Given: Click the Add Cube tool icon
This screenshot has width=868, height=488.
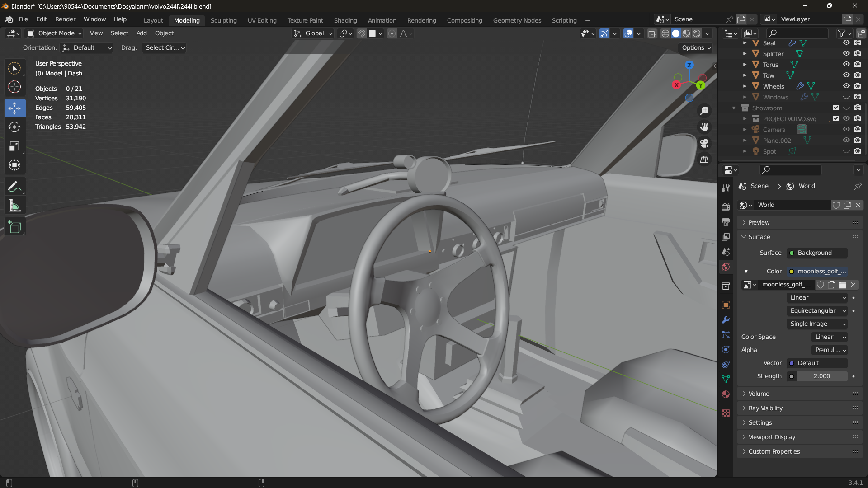Looking at the screenshot, I should [14, 227].
